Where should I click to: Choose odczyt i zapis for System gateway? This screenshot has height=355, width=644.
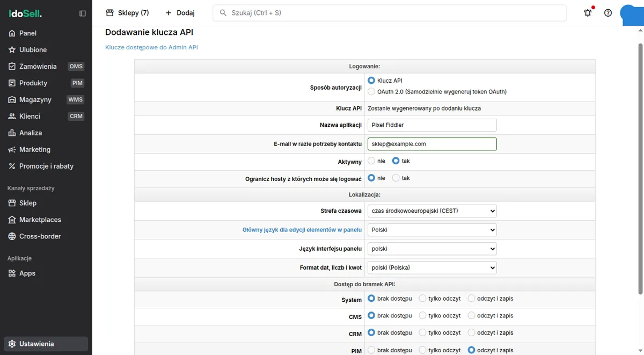pyautogui.click(x=471, y=299)
